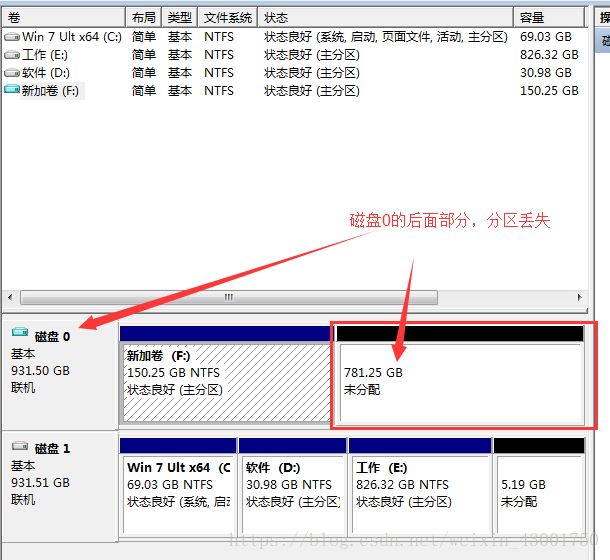The height and width of the screenshot is (560, 610).
Task: Click the drive icon beside 新加卷 (F:) in list
Action: (12, 89)
